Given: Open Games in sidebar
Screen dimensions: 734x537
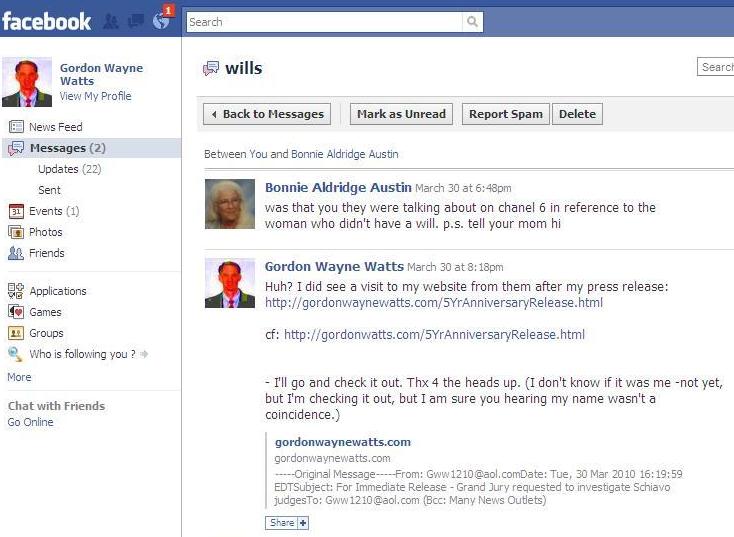Looking at the screenshot, I should 45,312.
